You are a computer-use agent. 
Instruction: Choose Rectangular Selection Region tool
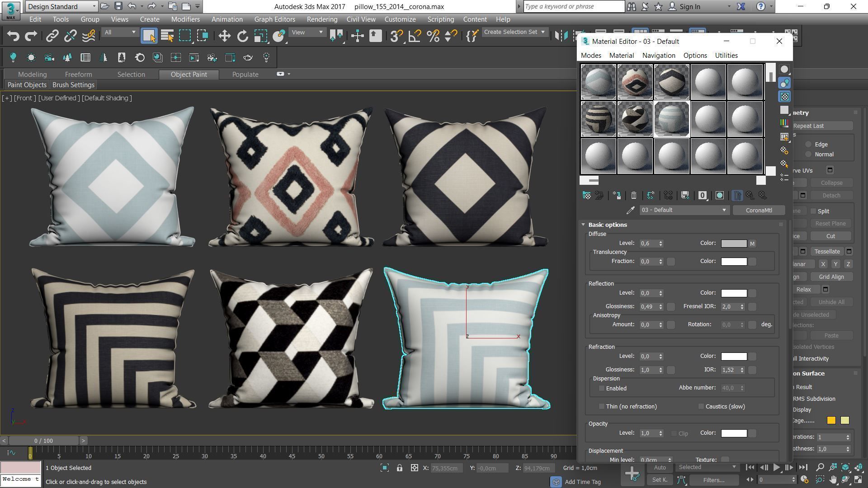(x=185, y=36)
